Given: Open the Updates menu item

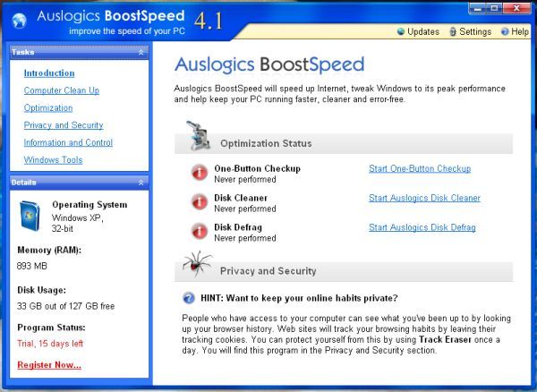Looking at the screenshot, I should pyautogui.click(x=418, y=32).
